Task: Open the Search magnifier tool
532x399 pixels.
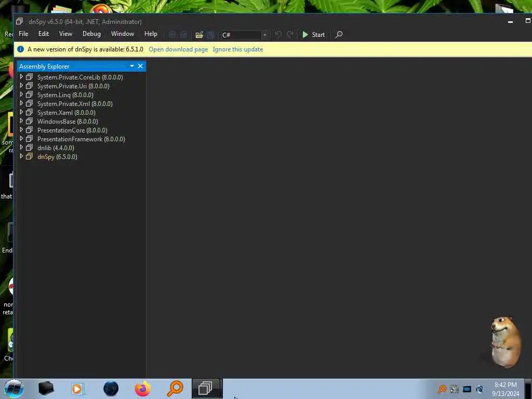Action: 339,35
